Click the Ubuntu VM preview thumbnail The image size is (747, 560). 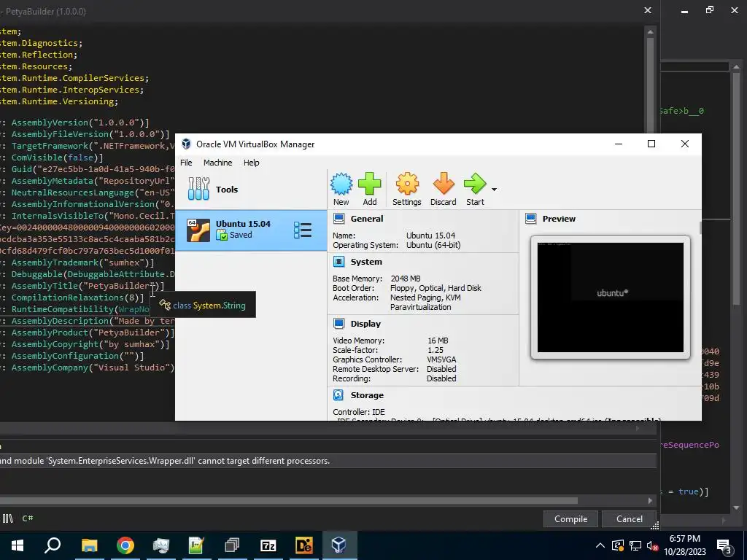point(611,297)
